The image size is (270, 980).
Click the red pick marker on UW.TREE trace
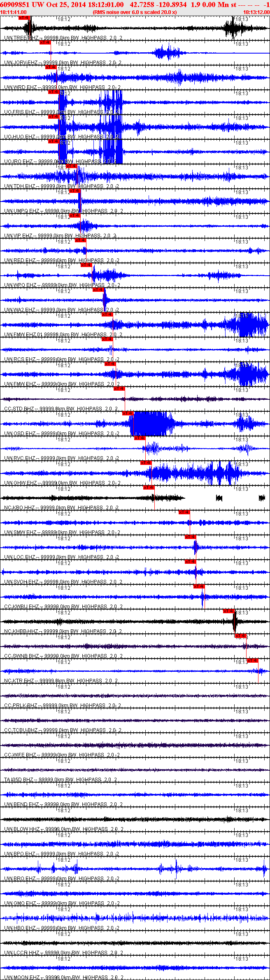click(x=24, y=18)
